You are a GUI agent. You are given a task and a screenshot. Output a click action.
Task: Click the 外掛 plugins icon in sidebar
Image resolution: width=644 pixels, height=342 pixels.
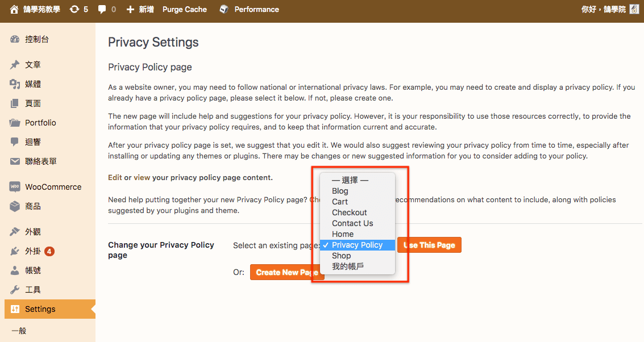click(15, 251)
